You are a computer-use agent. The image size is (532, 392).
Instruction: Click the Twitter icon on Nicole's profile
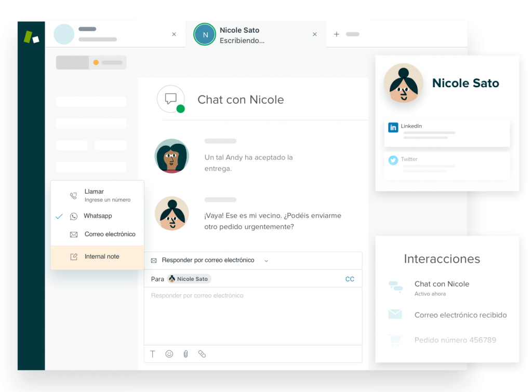[393, 160]
